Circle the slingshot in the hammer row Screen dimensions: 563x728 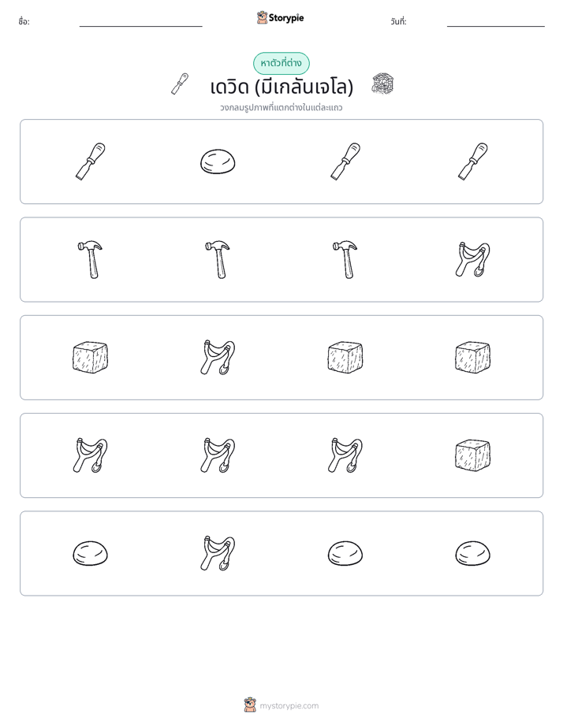pos(473,259)
